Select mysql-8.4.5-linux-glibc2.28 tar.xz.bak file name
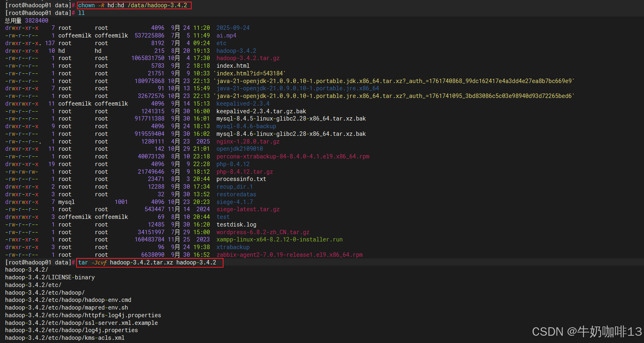Image resolution: width=644 pixels, height=343 pixels. pos(291,118)
